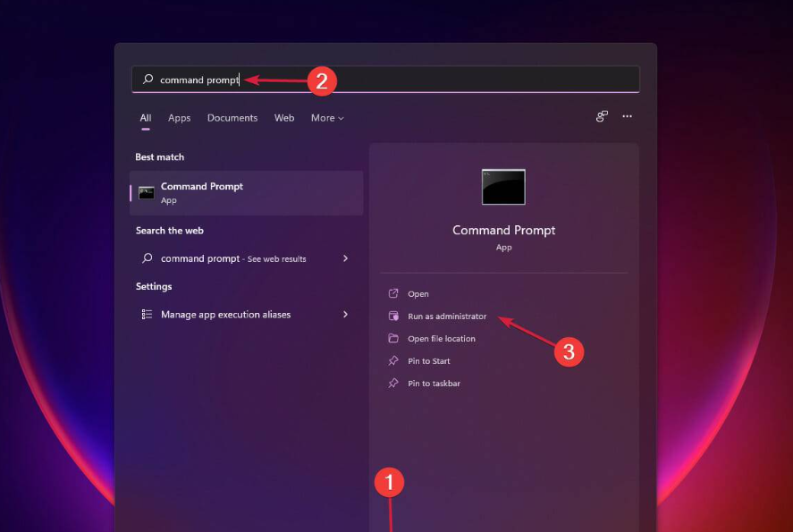
Task: Click the "Search the web" heading text
Action: click(170, 231)
